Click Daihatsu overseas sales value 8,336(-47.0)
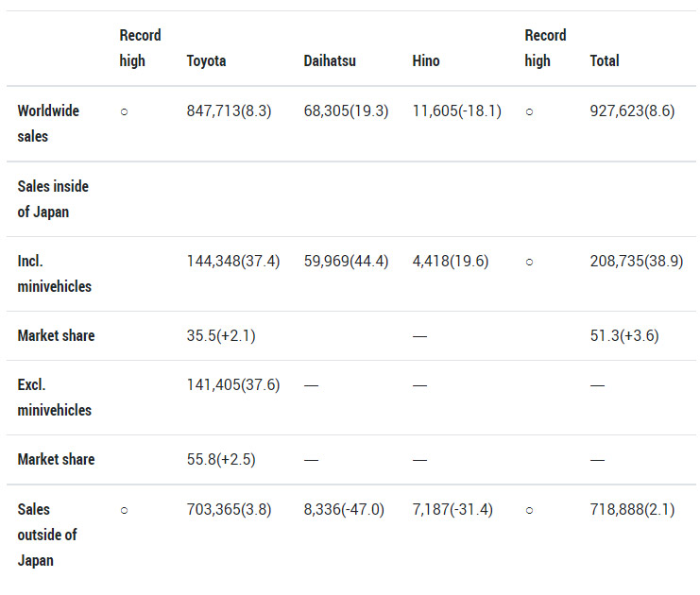 (343, 510)
